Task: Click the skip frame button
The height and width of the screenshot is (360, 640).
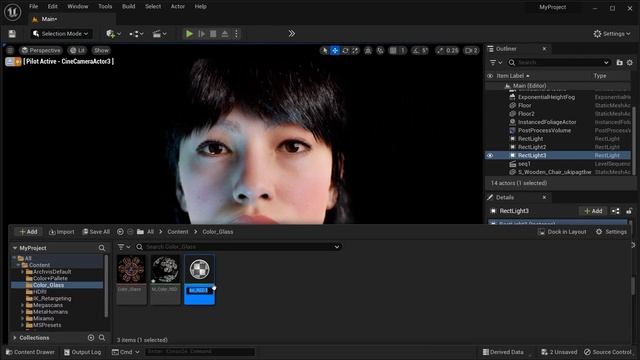Action: (x=201, y=34)
